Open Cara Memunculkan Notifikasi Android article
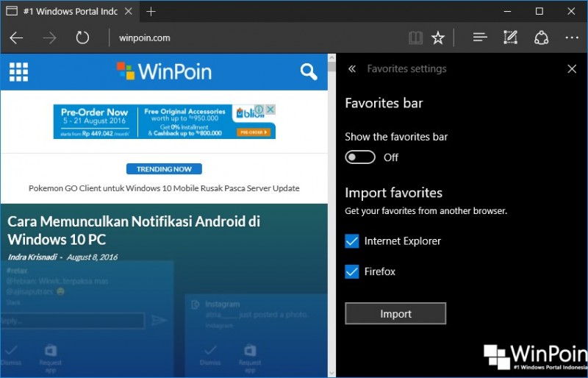The image size is (588, 378). pyautogui.click(x=134, y=230)
